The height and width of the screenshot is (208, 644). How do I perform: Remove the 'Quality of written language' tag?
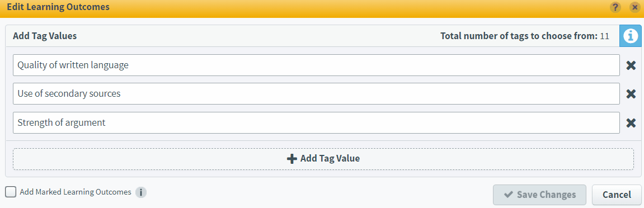(631, 65)
